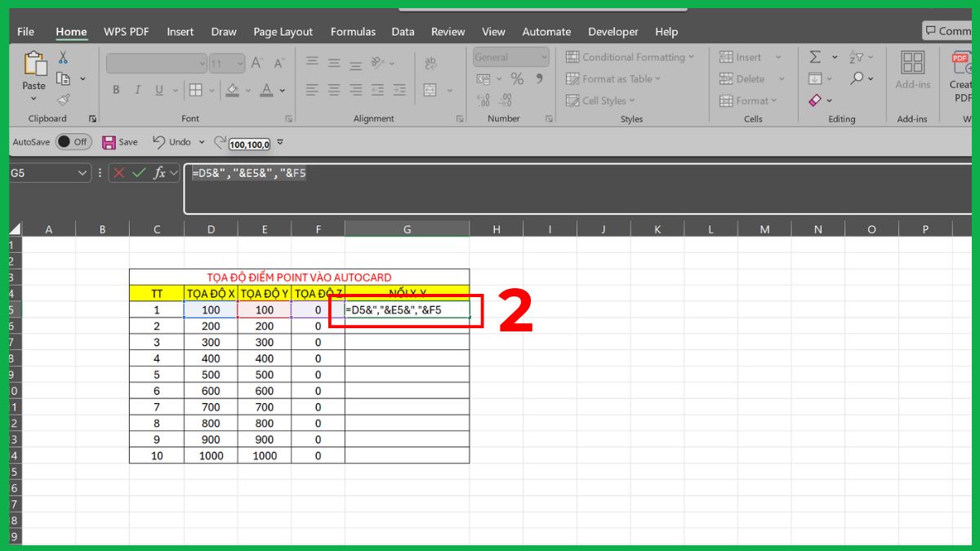980x551 pixels.
Task: Switch to the Formulas ribbon tab
Action: click(x=353, y=32)
